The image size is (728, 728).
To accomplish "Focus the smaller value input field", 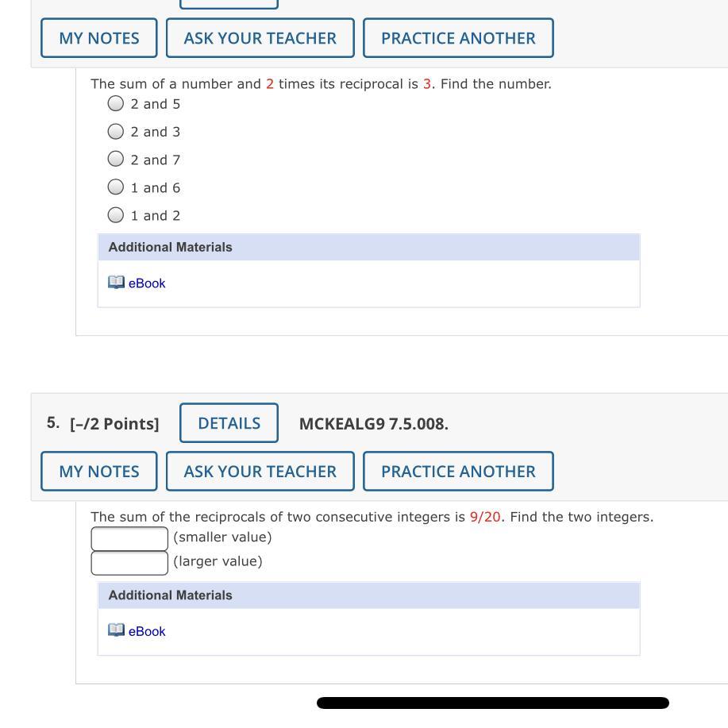I will point(129,538).
